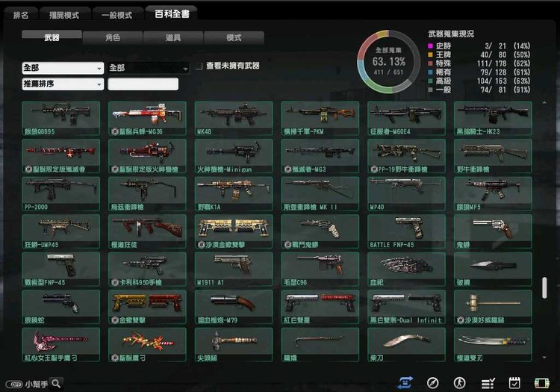Select the 紅白雙星 dual pistols card
The height and width of the screenshot is (392, 560).
tap(320, 307)
